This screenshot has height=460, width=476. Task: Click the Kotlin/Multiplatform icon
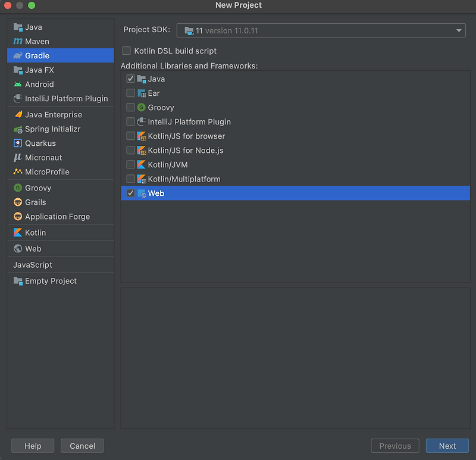pos(142,179)
